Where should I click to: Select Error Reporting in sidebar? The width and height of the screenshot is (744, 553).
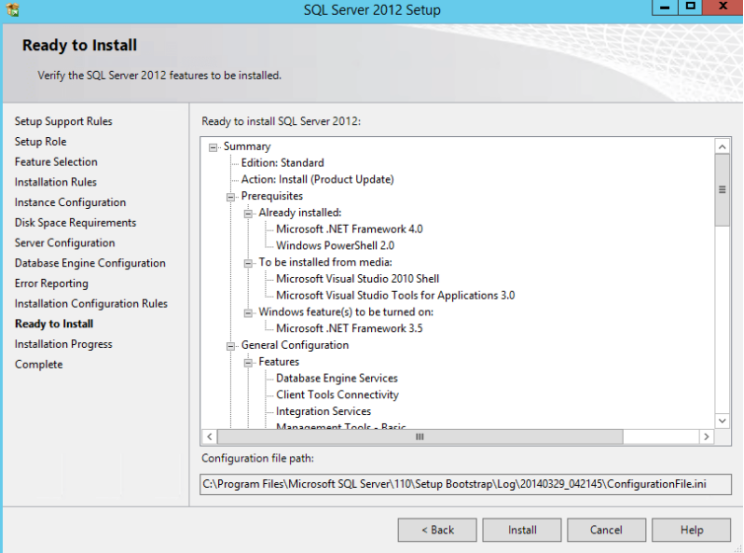[51, 283]
